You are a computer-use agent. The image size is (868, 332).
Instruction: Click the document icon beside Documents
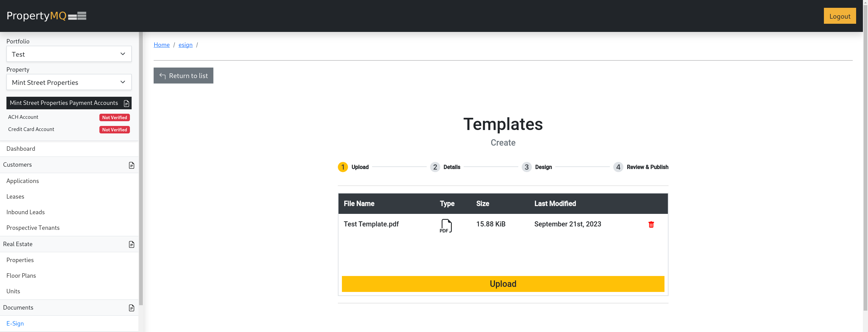132,308
